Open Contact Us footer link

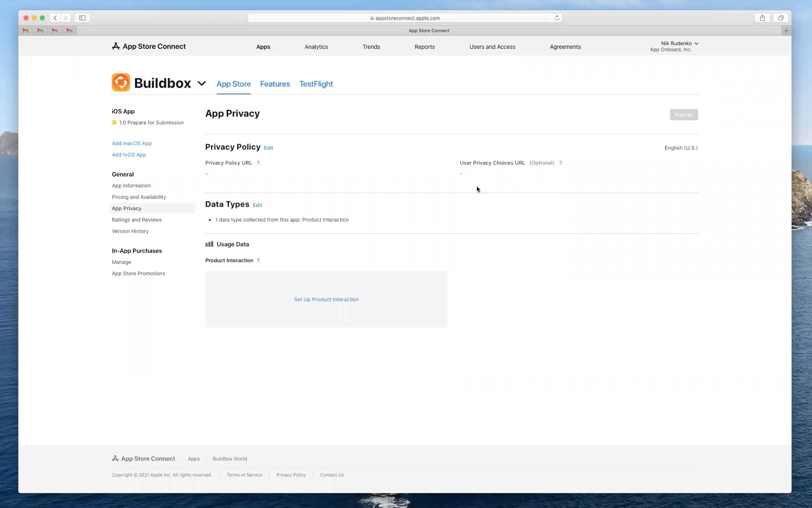click(332, 475)
